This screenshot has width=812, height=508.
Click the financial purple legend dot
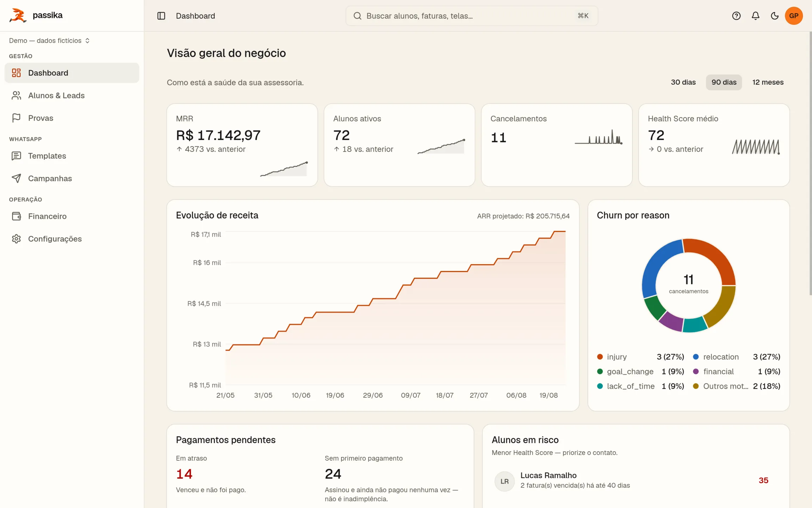click(696, 371)
